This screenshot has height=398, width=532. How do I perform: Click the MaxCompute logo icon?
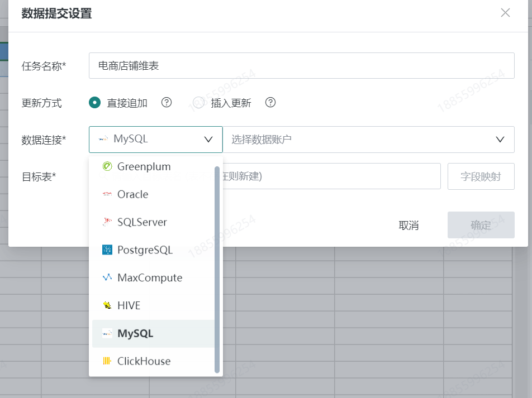(x=107, y=277)
